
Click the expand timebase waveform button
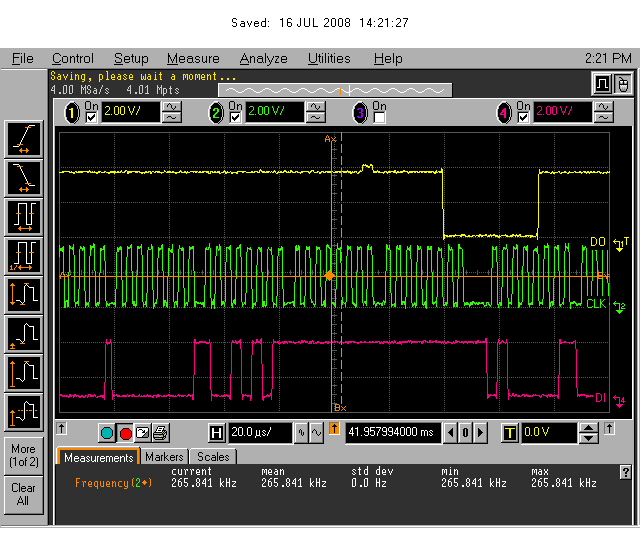[x=316, y=433]
